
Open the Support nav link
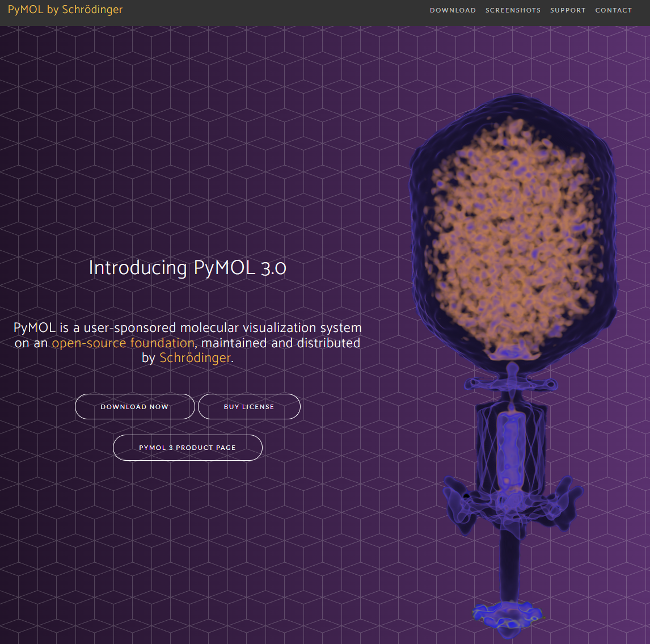click(568, 10)
